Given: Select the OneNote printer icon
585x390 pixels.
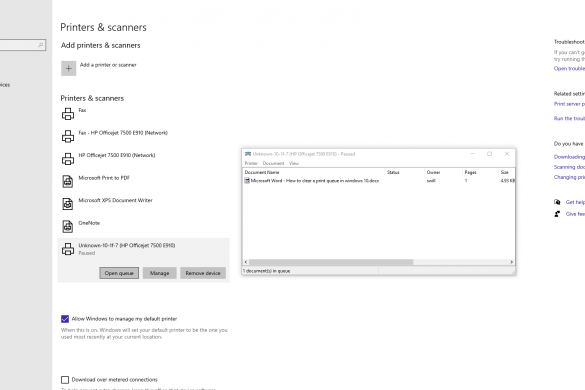Looking at the screenshot, I should [x=68, y=226].
